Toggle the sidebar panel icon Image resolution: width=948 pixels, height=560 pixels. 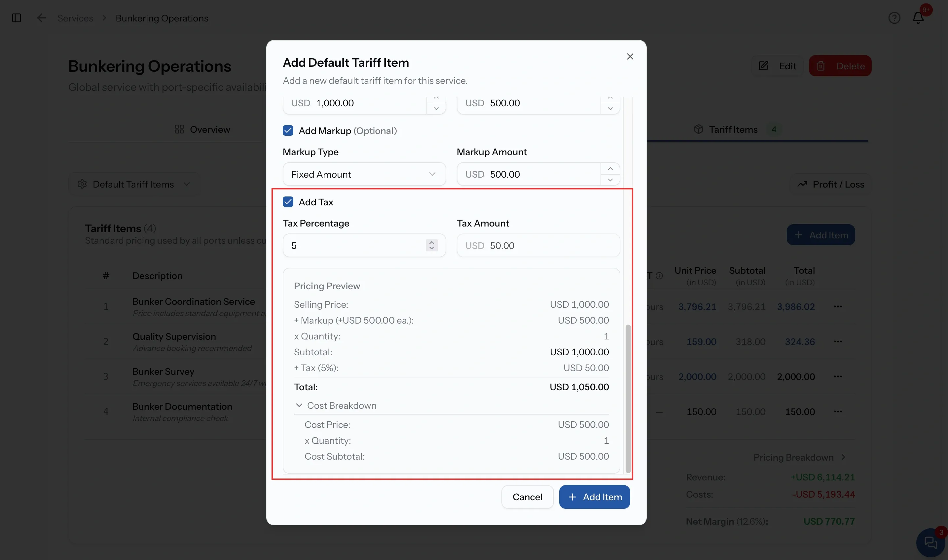(17, 18)
